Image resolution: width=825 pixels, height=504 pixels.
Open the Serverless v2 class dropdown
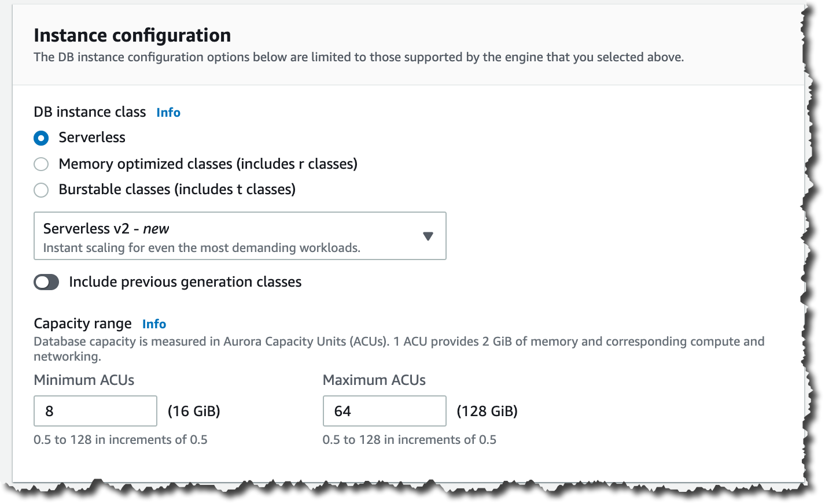click(240, 236)
